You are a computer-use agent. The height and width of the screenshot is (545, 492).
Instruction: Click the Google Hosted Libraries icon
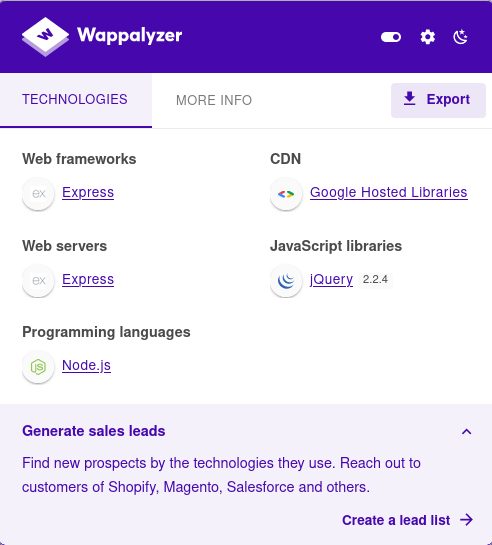pyautogui.click(x=286, y=194)
